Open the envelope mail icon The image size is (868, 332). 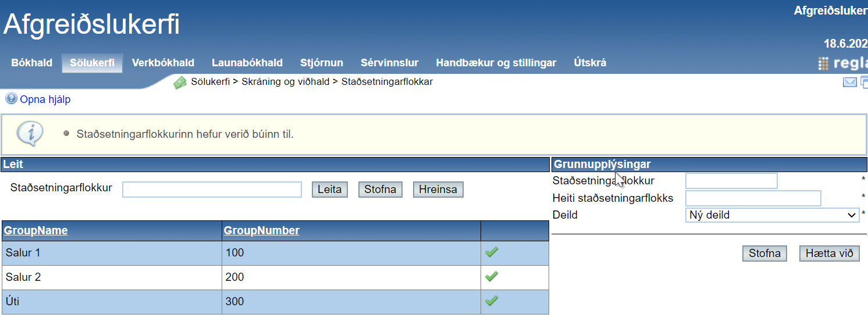click(849, 83)
